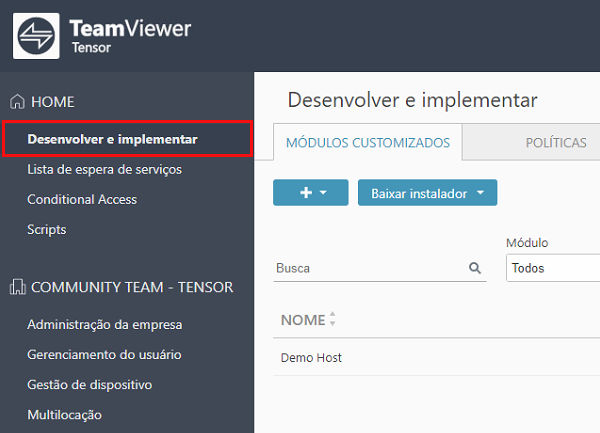600x433 pixels.
Task: Click the TeamViewer Tensor logo icon
Action: [36, 36]
